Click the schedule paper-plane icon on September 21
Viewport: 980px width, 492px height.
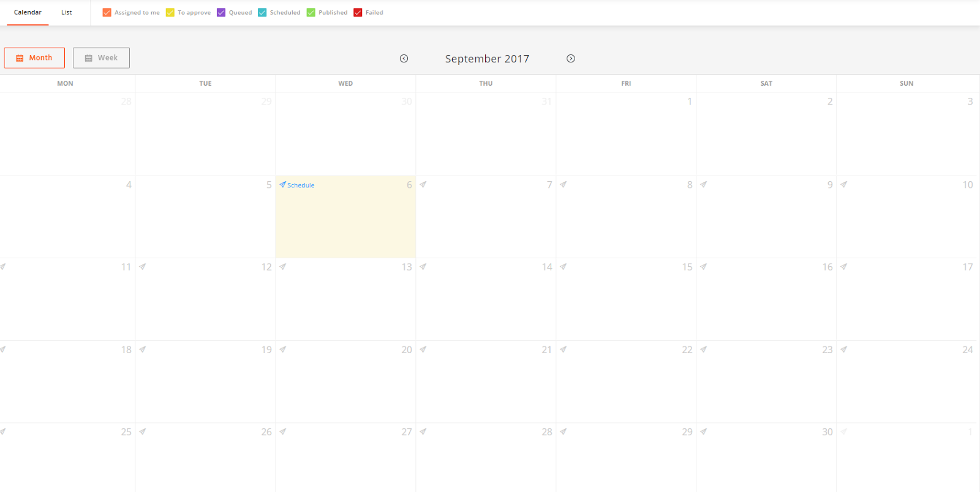[423, 349]
